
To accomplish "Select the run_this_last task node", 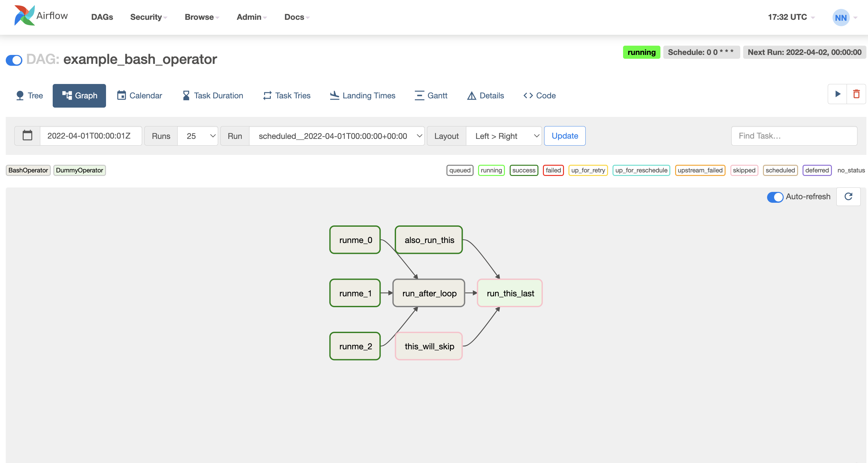I will click(510, 293).
